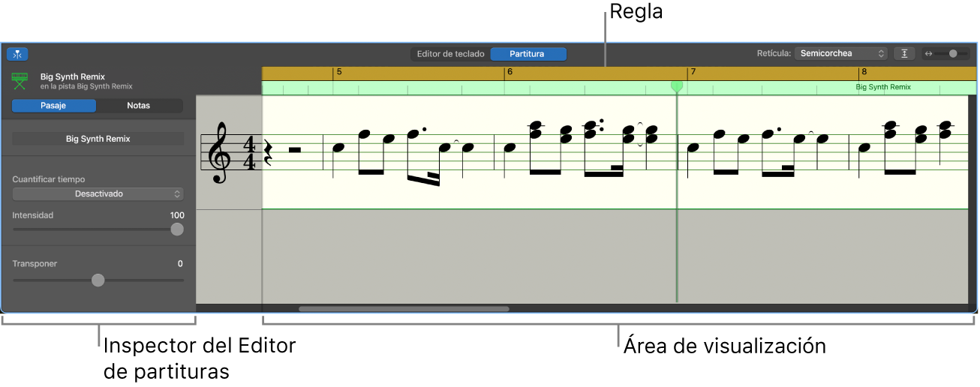Adjust the Intensidad slider knob
Image resolution: width=980 pixels, height=387 pixels.
[x=177, y=229]
